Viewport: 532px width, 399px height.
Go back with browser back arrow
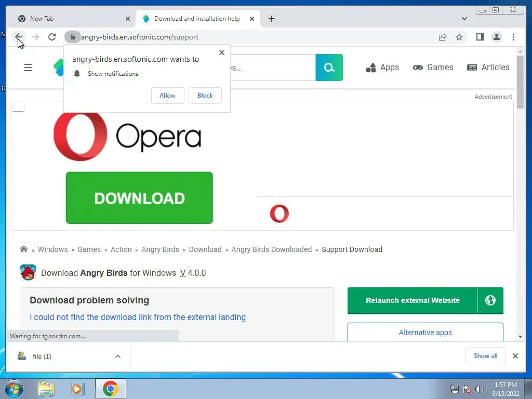(x=19, y=37)
